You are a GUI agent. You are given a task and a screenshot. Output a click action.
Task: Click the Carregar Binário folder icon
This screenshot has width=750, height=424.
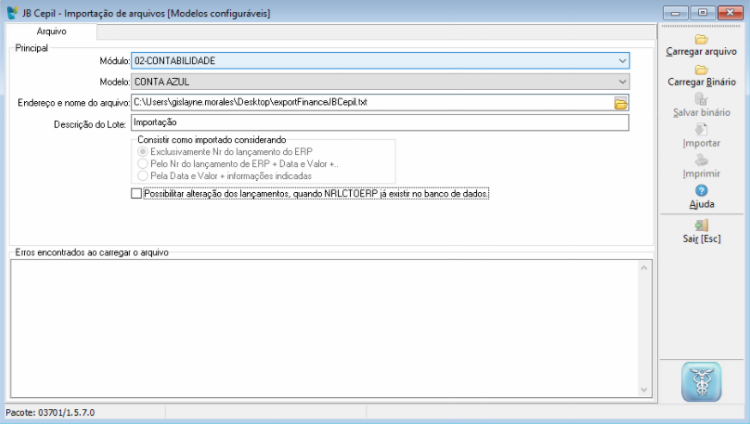[x=701, y=69]
